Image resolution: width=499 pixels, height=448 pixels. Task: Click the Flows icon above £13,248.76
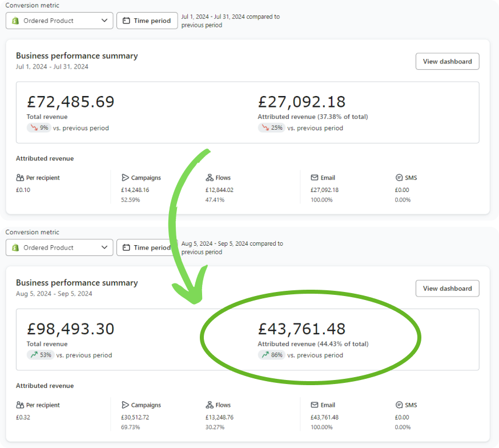[x=210, y=405]
